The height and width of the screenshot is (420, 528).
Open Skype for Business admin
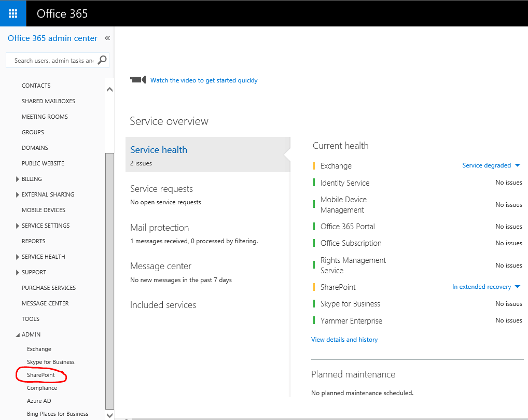(x=50, y=362)
